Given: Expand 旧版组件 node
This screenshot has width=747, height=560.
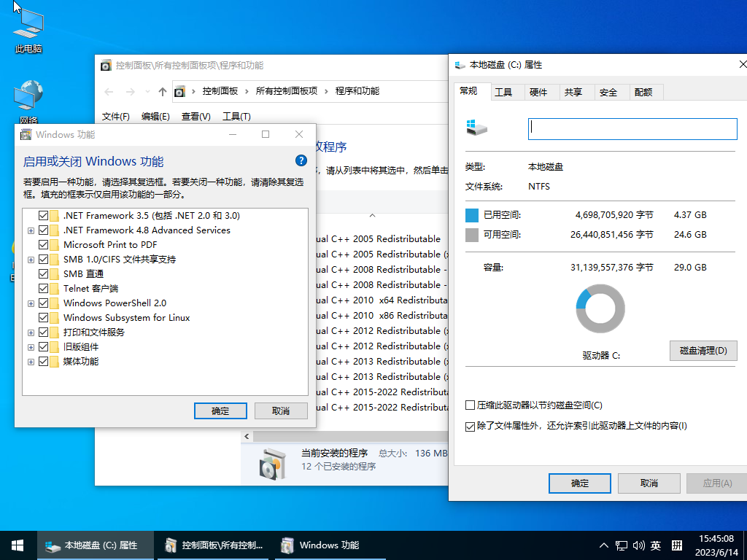Looking at the screenshot, I should click(x=31, y=347).
